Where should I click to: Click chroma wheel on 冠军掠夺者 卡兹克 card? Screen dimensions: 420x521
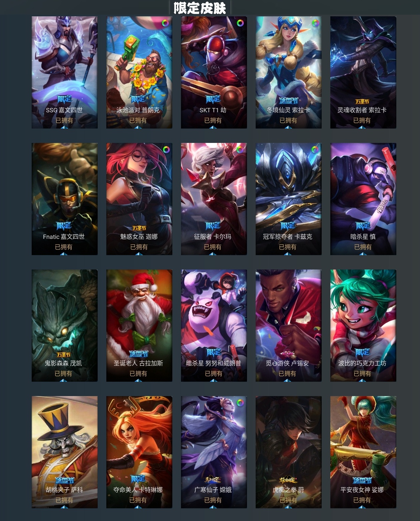pos(315,150)
